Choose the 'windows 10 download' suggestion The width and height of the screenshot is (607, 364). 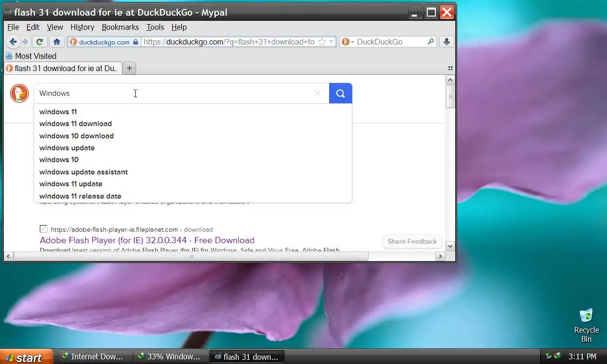[x=193, y=136]
